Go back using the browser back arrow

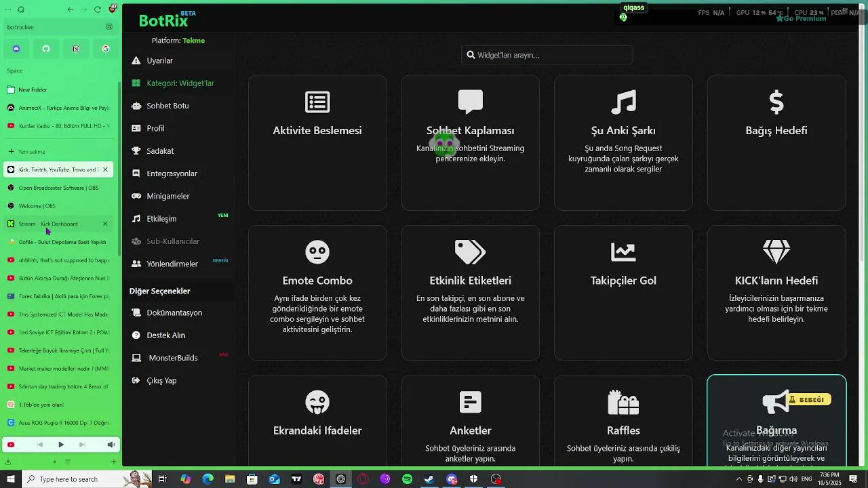click(x=71, y=9)
